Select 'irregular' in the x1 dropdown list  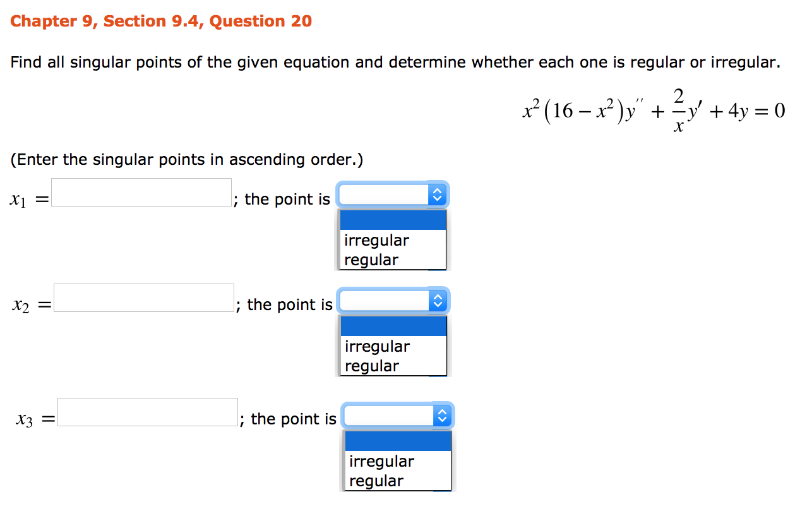pos(376,240)
